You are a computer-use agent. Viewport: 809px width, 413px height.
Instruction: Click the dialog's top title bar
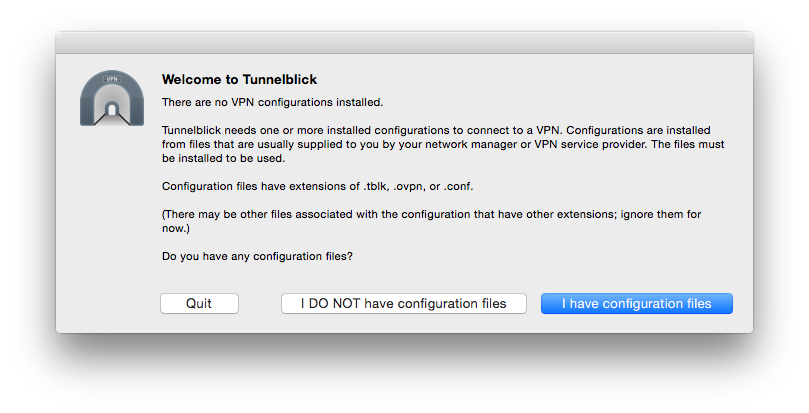pyautogui.click(x=404, y=42)
